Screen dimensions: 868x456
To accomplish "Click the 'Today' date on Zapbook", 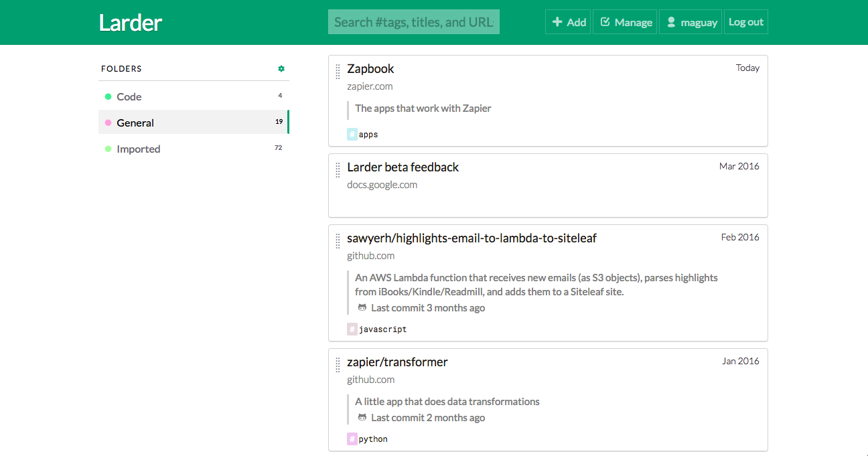I will [x=747, y=68].
